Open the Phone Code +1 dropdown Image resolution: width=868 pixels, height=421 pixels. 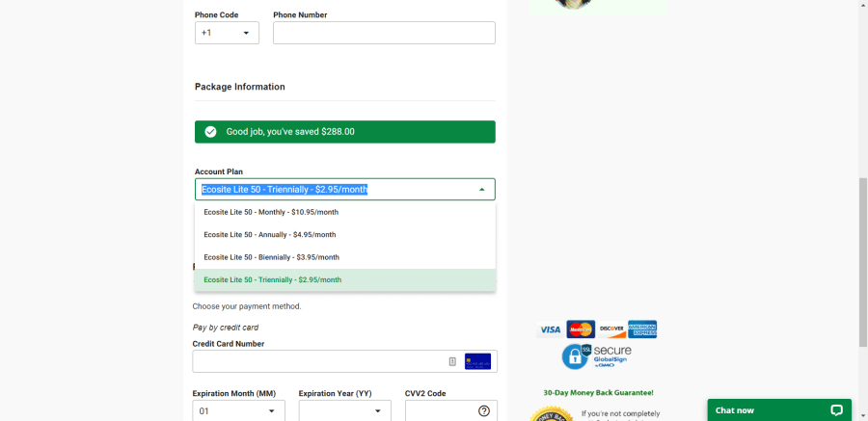click(x=227, y=33)
